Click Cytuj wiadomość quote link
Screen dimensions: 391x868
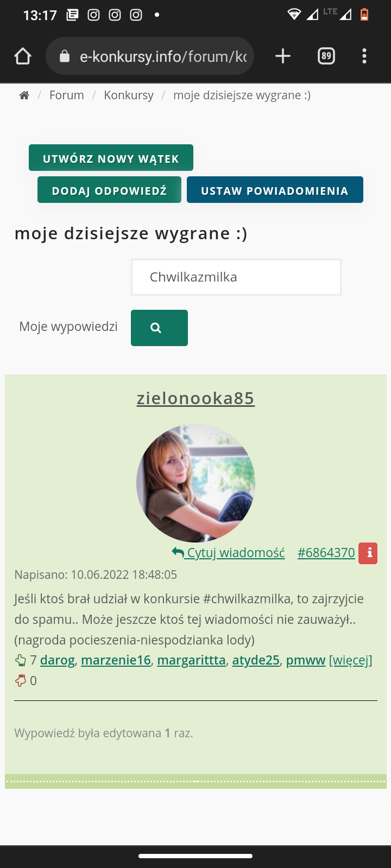[228, 553]
